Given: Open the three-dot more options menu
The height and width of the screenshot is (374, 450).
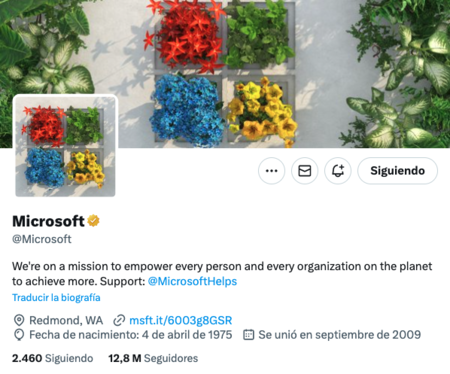Looking at the screenshot, I should [271, 171].
